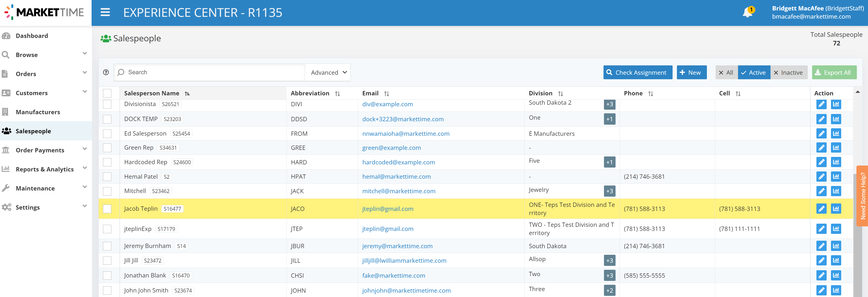
Task: Edit the jteplinExp salesperson row
Action: point(821,229)
